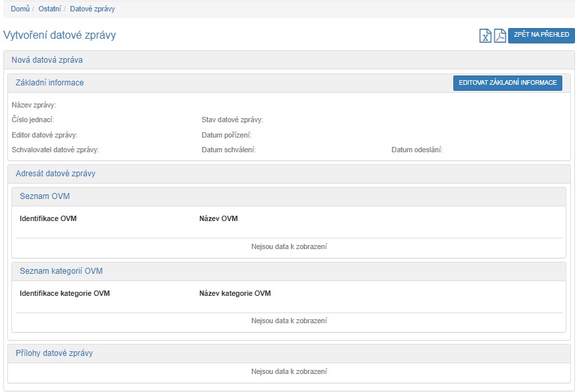Click empty data message in Seznam OVM table
Viewport: 577px width, 392px height.
(289, 246)
